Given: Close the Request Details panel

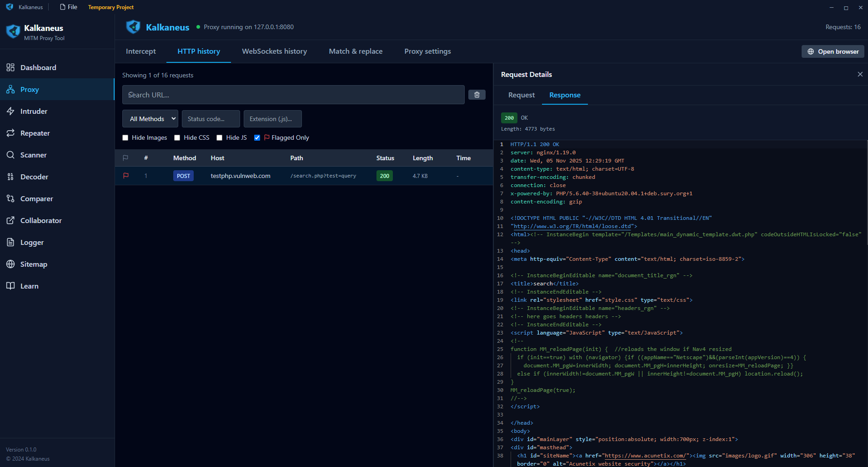Looking at the screenshot, I should pyautogui.click(x=860, y=74).
